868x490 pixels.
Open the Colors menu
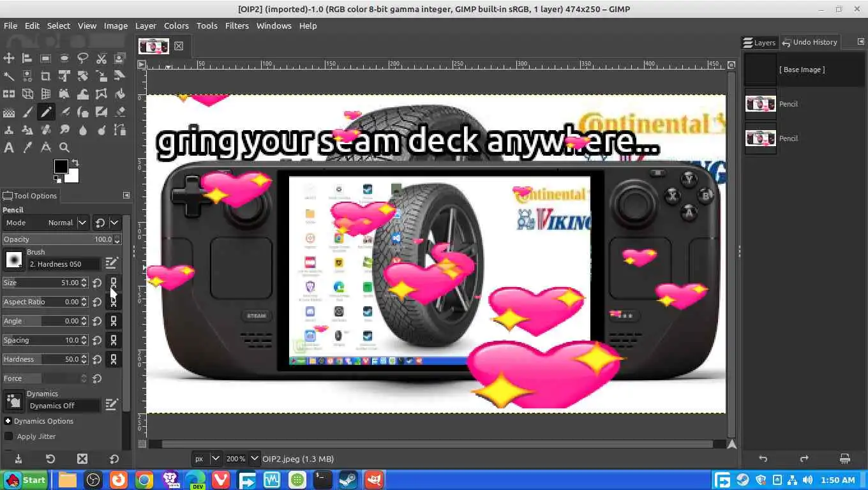pos(176,26)
